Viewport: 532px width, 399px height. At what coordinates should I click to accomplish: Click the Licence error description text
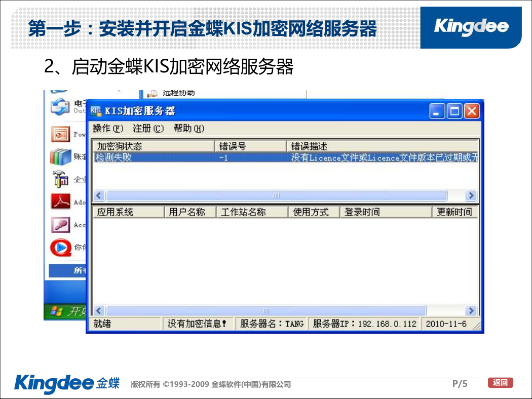coord(385,157)
